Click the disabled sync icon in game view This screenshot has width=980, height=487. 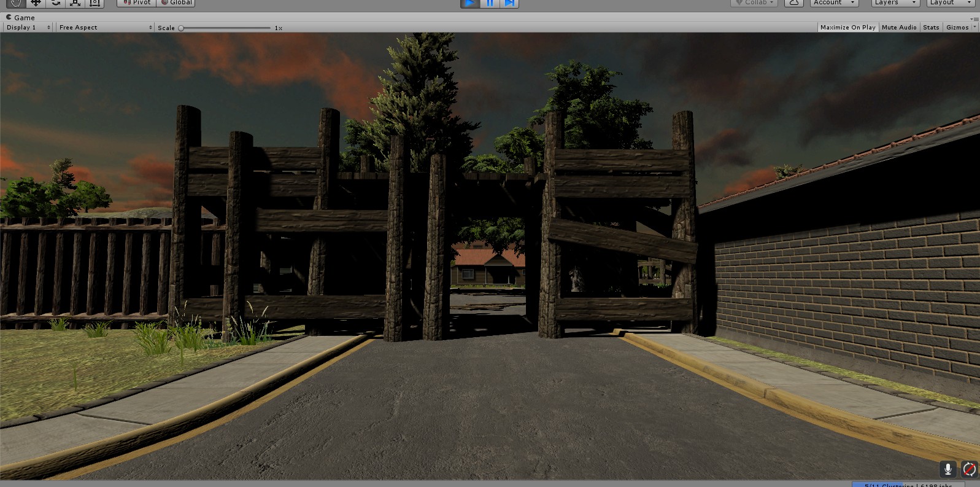coord(969,469)
